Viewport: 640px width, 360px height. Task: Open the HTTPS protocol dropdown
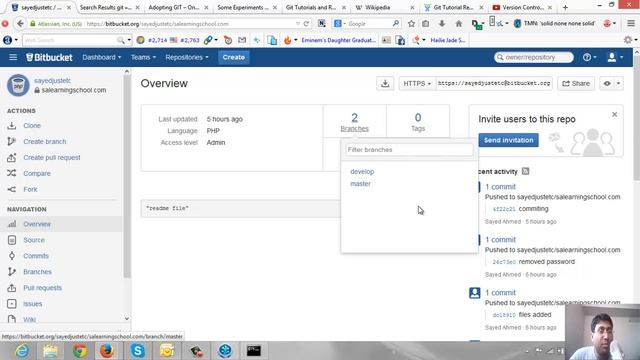(417, 83)
